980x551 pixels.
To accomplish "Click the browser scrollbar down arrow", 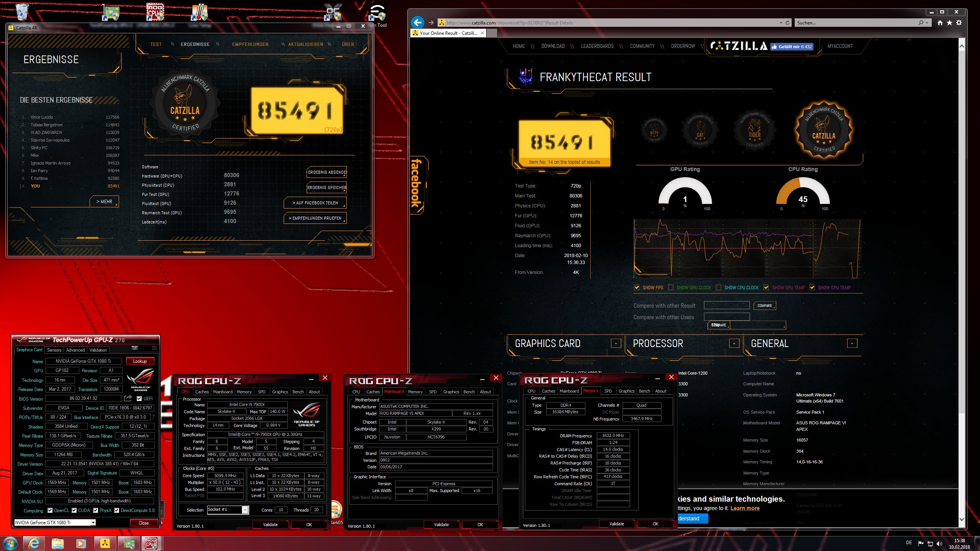I will tap(962, 520).
